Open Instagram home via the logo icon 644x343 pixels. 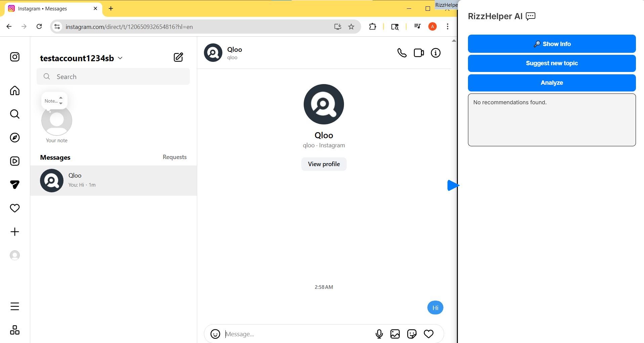click(15, 57)
